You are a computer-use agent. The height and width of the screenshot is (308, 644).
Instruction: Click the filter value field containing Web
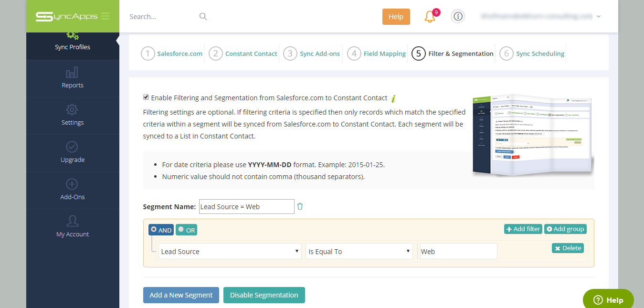click(x=458, y=252)
